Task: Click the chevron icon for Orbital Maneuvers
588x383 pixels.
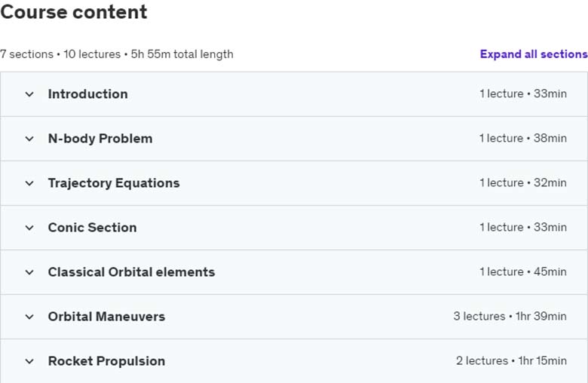Action: [x=29, y=317]
